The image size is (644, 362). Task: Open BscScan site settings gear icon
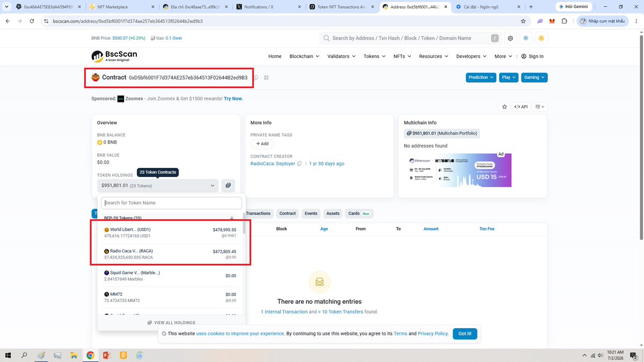pos(510,38)
